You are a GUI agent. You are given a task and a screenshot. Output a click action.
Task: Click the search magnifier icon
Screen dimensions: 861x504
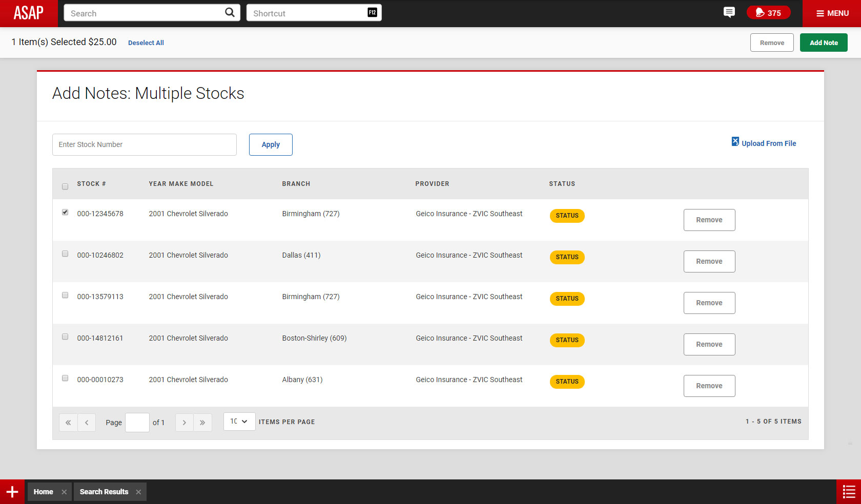[x=230, y=13]
